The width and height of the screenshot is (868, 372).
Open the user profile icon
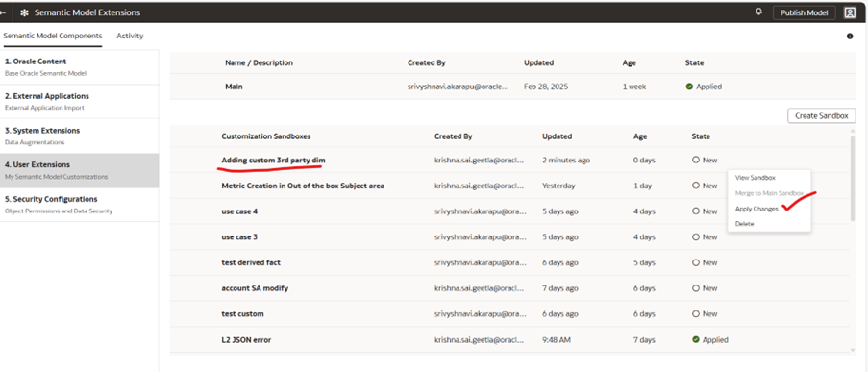coord(850,12)
